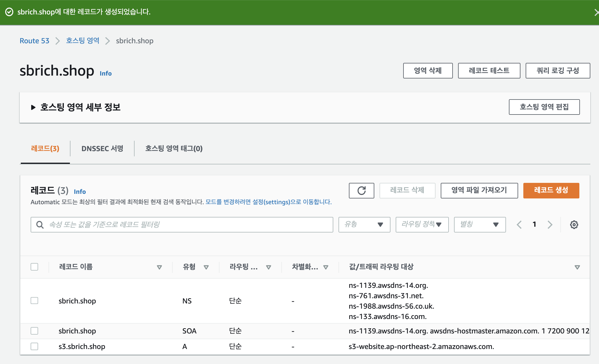
Task: Sort by 라우팅 column arrow
Action: pos(268,267)
